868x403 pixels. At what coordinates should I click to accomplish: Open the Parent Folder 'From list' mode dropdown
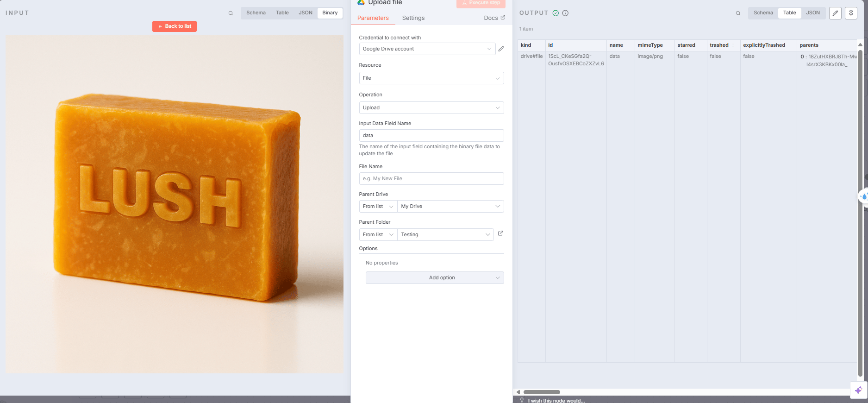[378, 235]
